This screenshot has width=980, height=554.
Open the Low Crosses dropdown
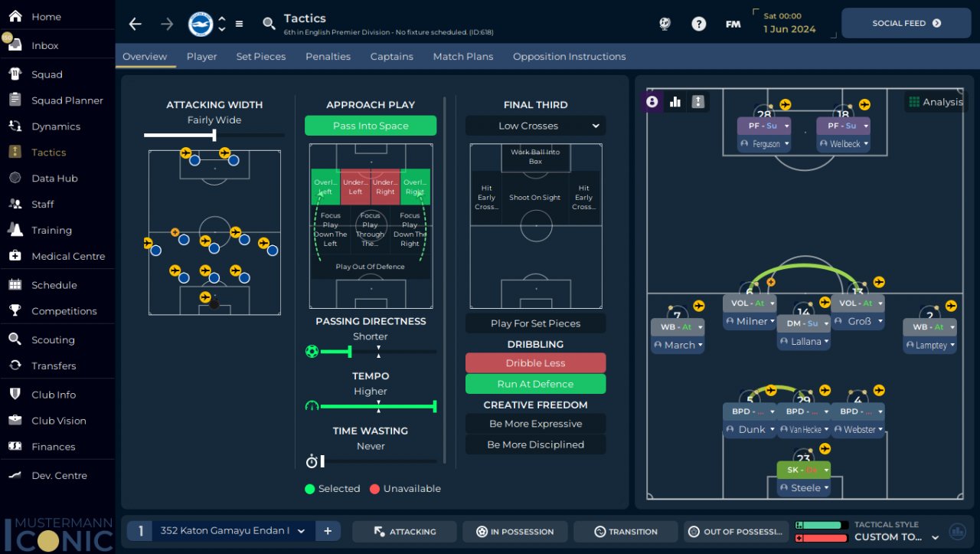pyautogui.click(x=535, y=126)
